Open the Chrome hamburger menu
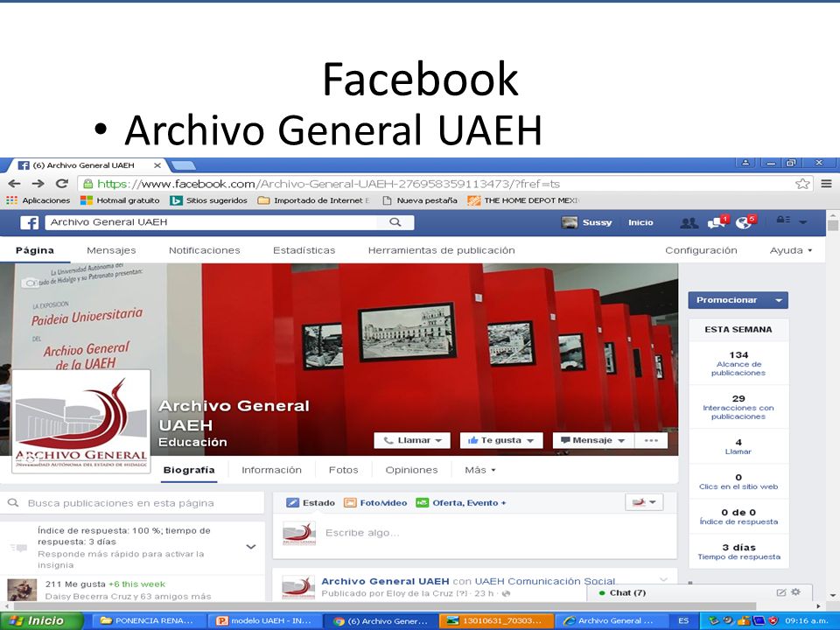The image size is (840, 630). (x=827, y=184)
